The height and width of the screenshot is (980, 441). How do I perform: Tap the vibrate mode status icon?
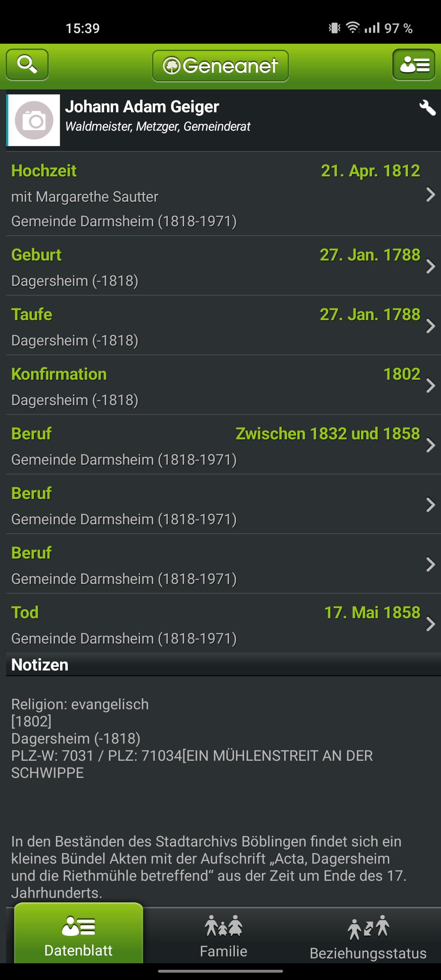pyautogui.click(x=334, y=28)
